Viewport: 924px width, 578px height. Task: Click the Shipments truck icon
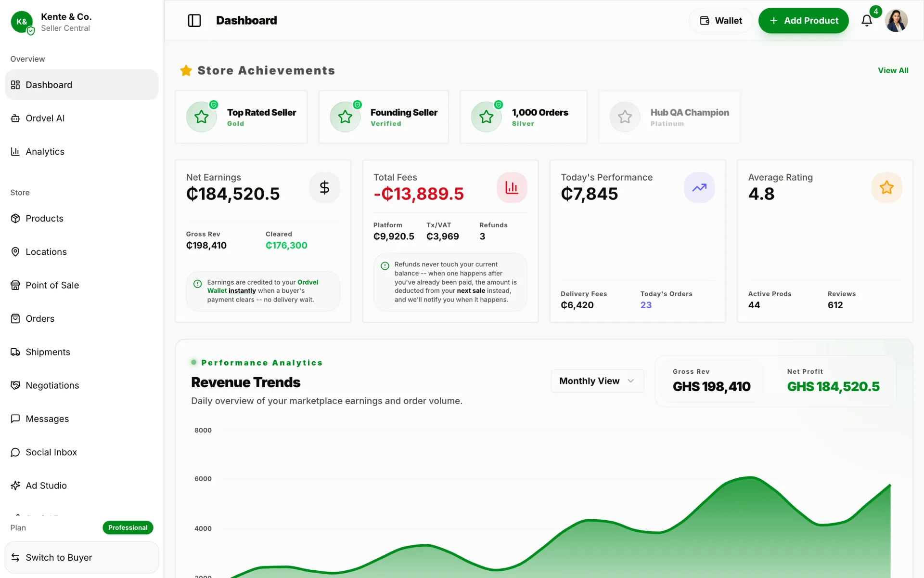click(15, 352)
